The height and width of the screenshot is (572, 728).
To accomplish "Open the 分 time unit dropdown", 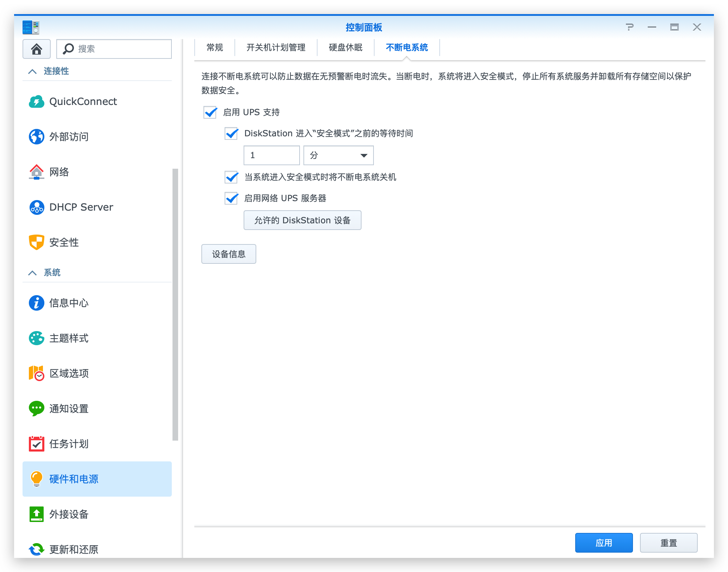I will pos(338,155).
